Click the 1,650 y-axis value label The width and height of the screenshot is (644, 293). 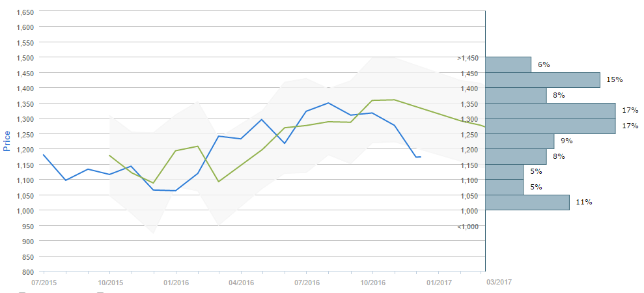[24, 12]
